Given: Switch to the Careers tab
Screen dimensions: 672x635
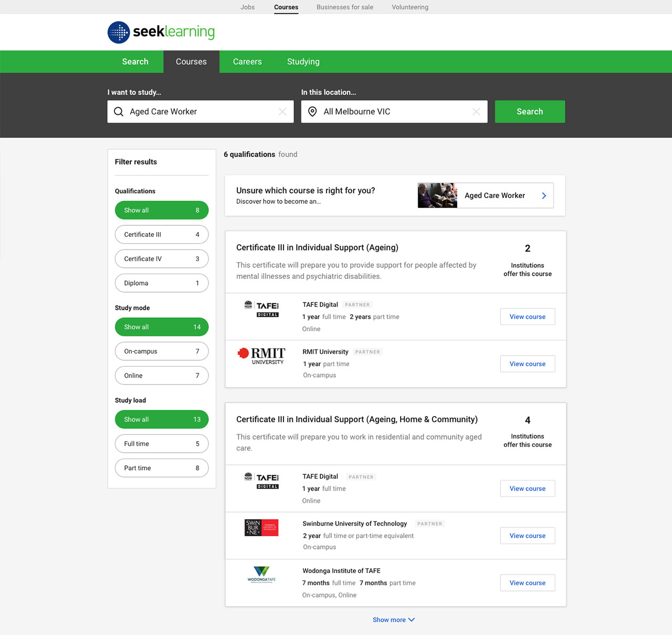Looking at the screenshot, I should coord(247,61).
